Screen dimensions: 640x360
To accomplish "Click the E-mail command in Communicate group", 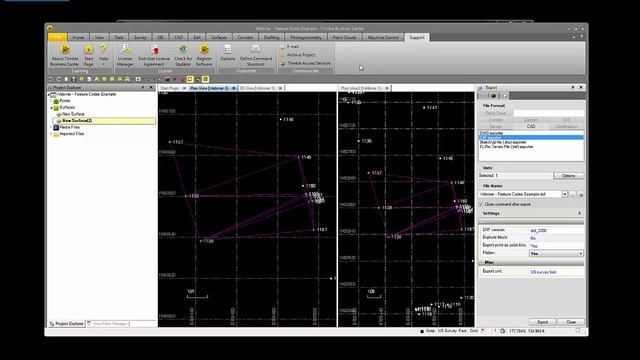I will coord(289,47).
